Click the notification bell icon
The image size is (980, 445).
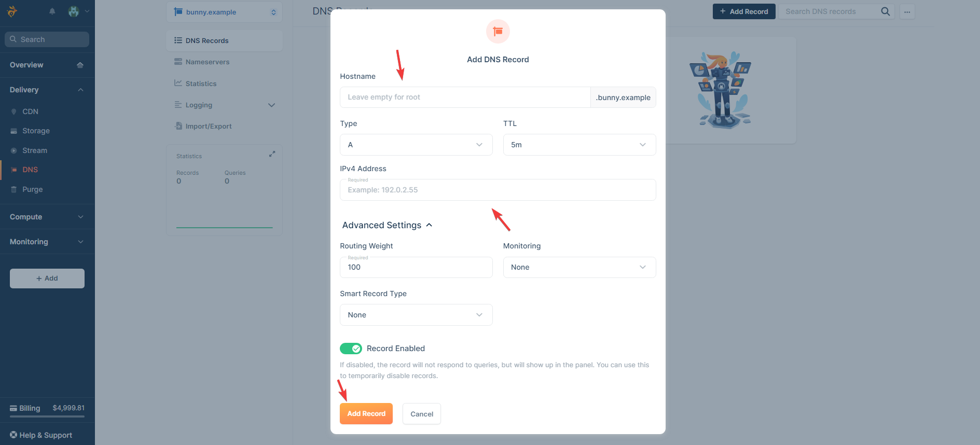point(52,11)
